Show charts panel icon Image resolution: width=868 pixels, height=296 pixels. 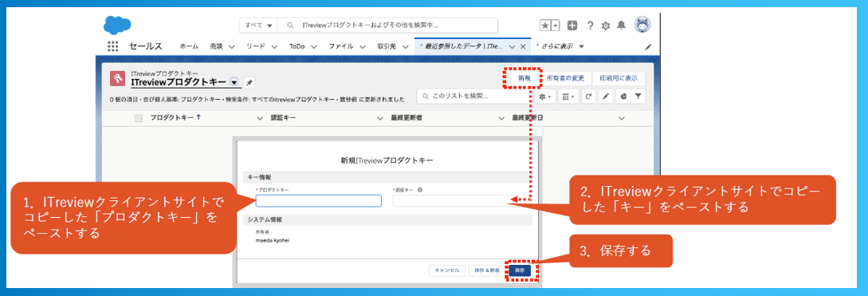(623, 97)
